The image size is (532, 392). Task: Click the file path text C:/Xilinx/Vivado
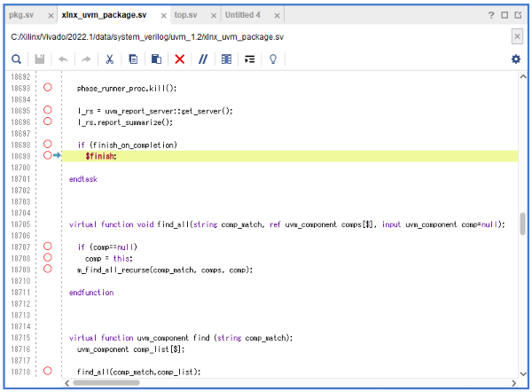point(147,36)
